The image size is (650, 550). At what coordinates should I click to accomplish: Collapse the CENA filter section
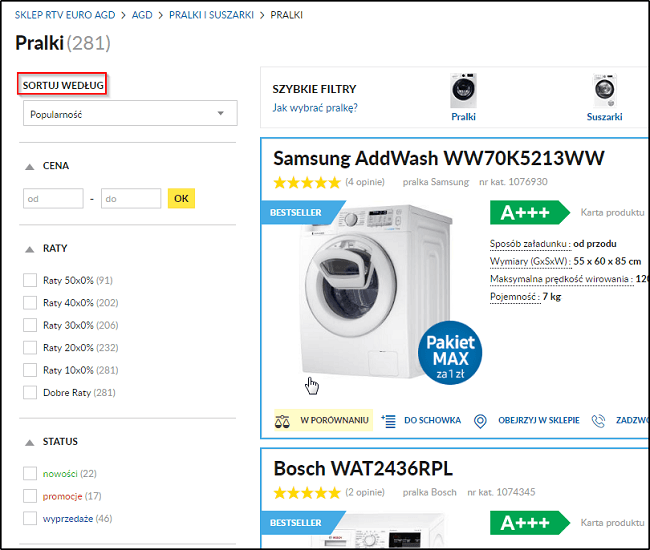pyautogui.click(x=30, y=166)
